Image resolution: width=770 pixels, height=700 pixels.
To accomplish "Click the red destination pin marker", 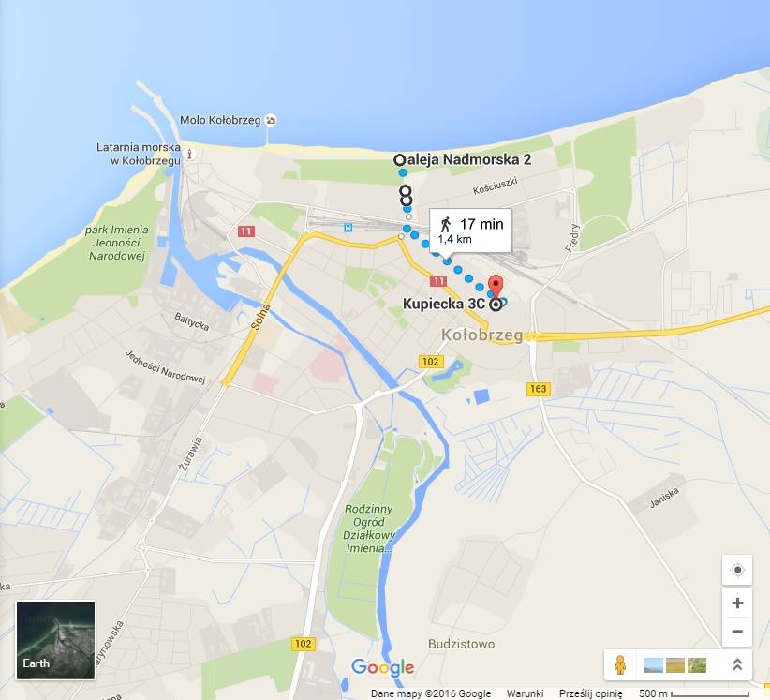I will [x=496, y=287].
